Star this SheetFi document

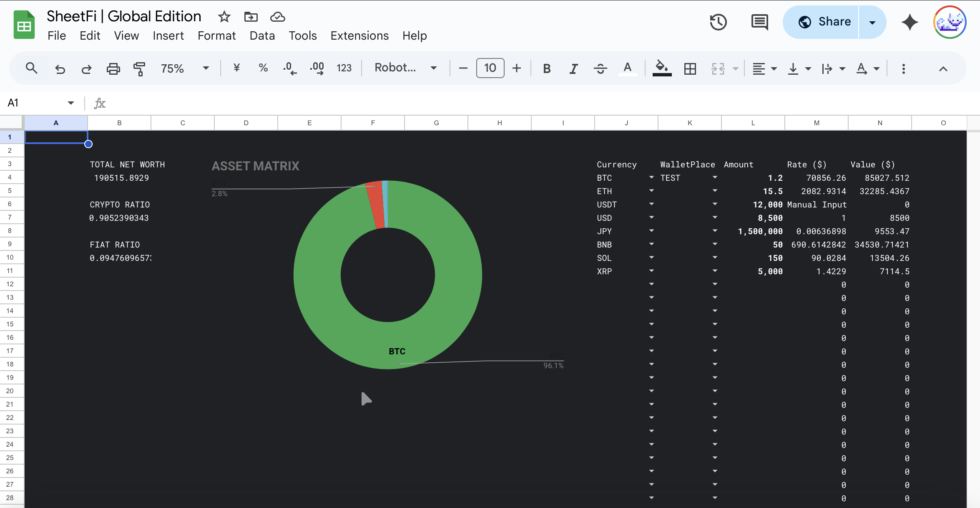[x=224, y=17]
